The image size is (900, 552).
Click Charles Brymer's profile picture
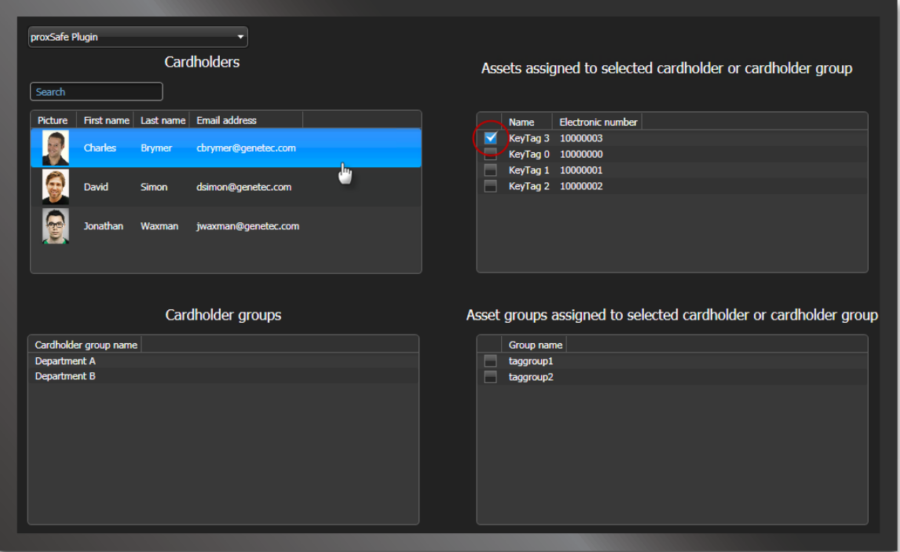(55, 148)
